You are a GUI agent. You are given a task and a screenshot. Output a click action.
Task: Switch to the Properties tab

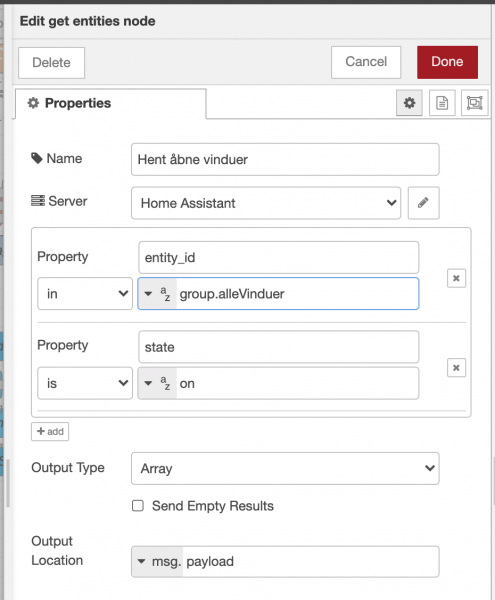tap(111, 103)
